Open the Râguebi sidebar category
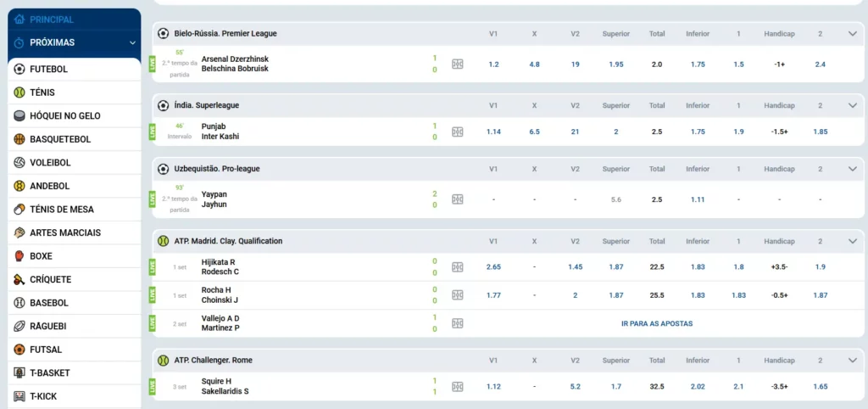 pos(75,327)
